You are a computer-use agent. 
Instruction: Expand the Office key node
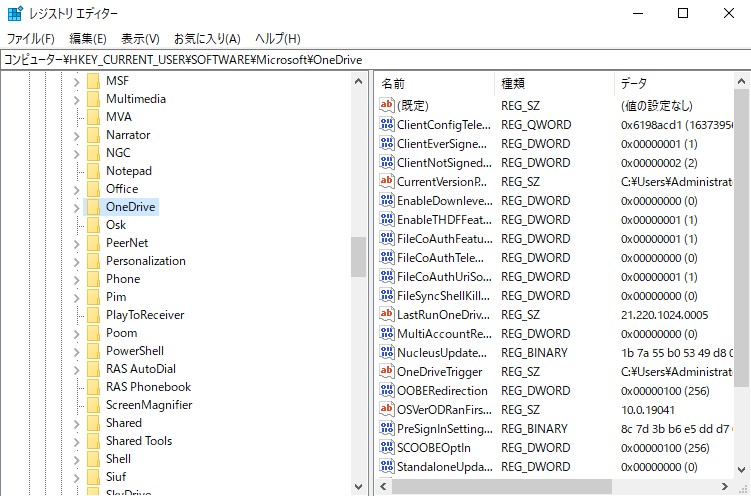77,190
